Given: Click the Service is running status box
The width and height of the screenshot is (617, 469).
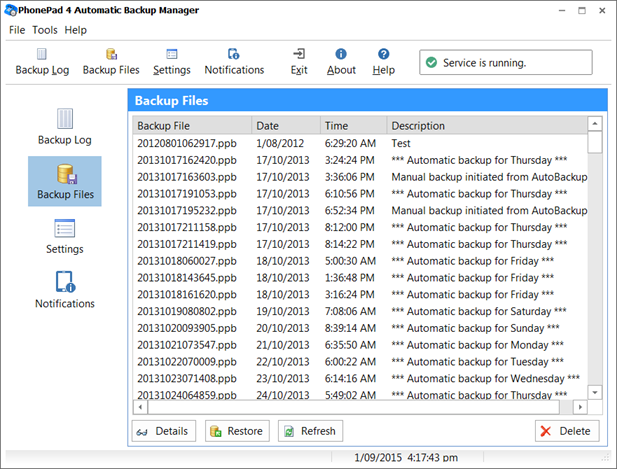Looking at the screenshot, I should [506, 62].
